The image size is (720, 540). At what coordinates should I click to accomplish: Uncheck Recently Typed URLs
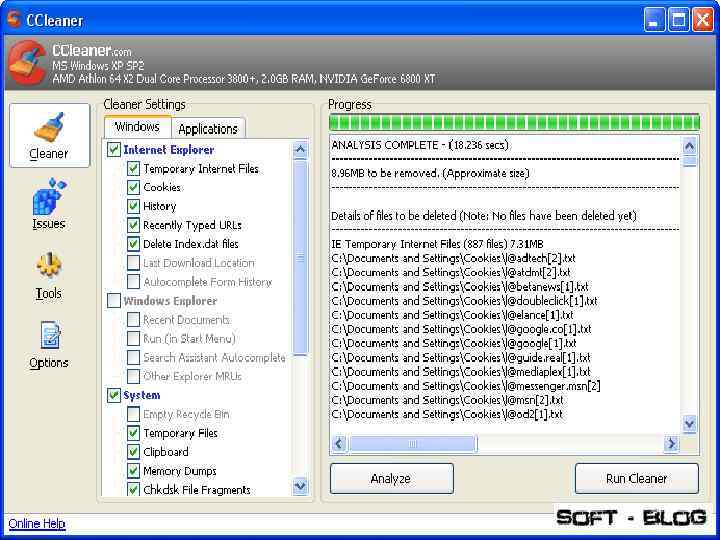click(x=133, y=225)
